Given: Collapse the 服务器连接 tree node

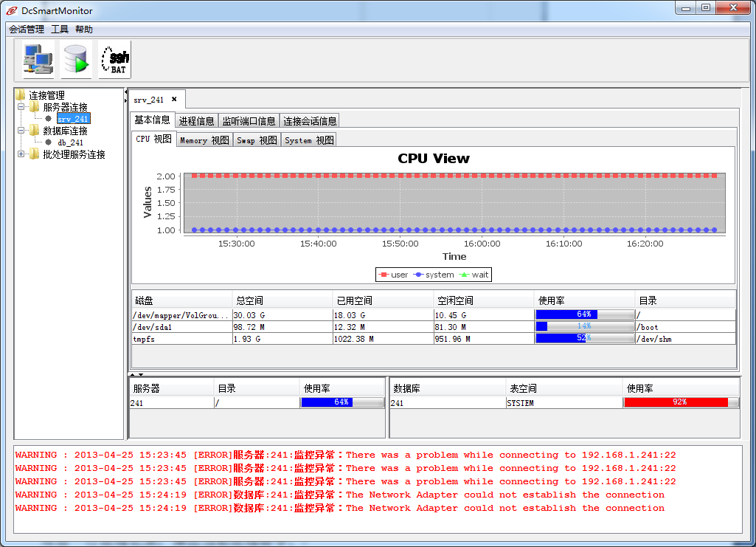Looking at the screenshot, I should (x=21, y=106).
